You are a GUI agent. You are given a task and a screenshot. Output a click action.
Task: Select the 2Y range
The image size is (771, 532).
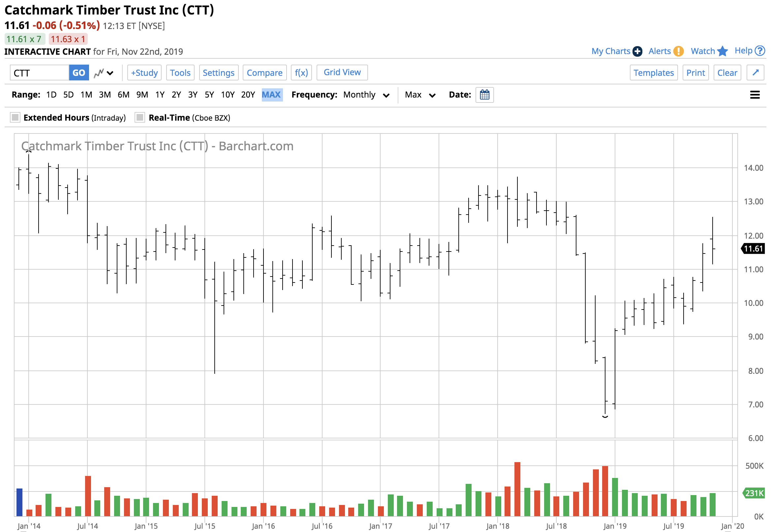pyautogui.click(x=176, y=95)
